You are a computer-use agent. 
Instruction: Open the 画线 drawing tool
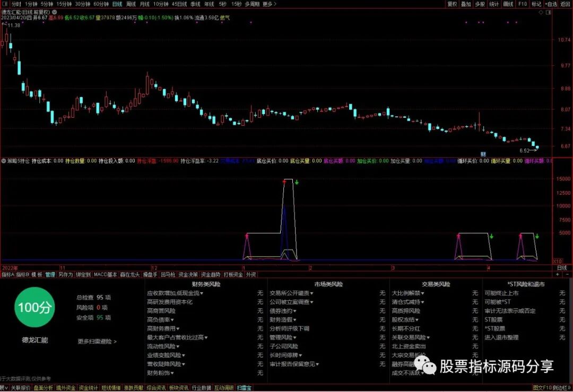coord(508,4)
